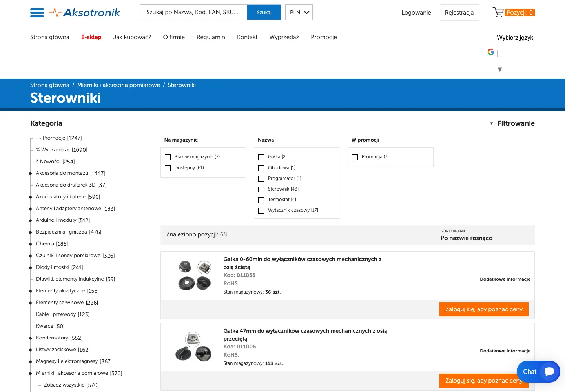Tick the 'Obudowa [1]' checkbox
565x392 pixels.
point(261,168)
